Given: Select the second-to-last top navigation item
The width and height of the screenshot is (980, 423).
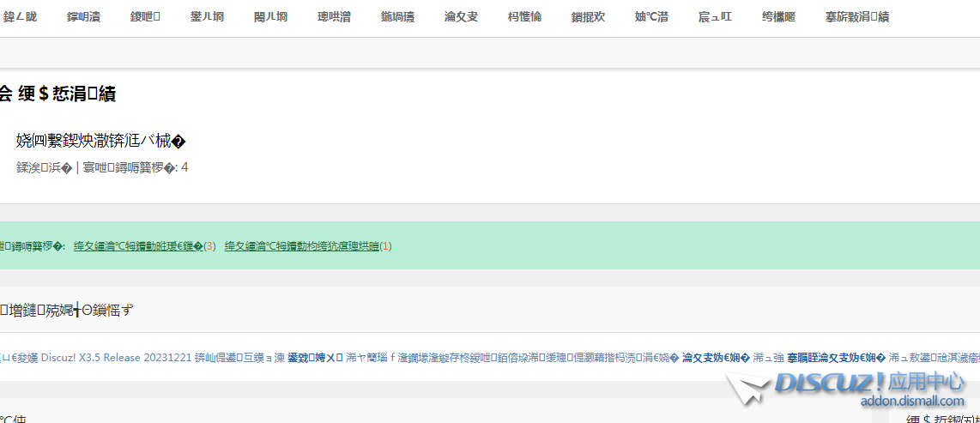Looking at the screenshot, I should pyautogui.click(x=778, y=17).
